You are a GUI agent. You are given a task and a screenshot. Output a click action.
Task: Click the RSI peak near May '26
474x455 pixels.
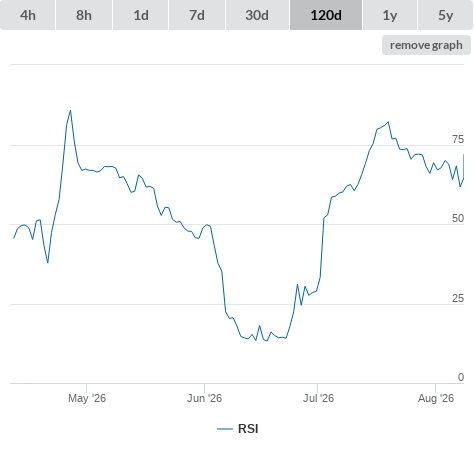coord(70,111)
